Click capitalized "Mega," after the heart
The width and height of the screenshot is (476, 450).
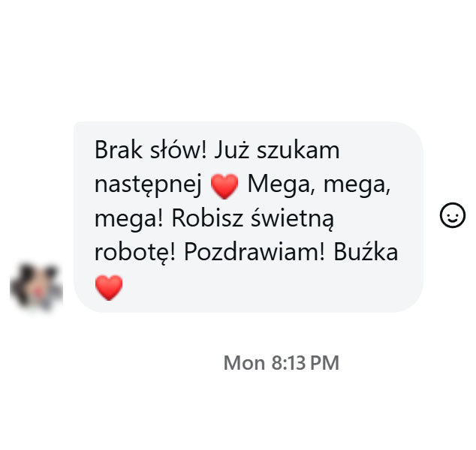(x=282, y=185)
